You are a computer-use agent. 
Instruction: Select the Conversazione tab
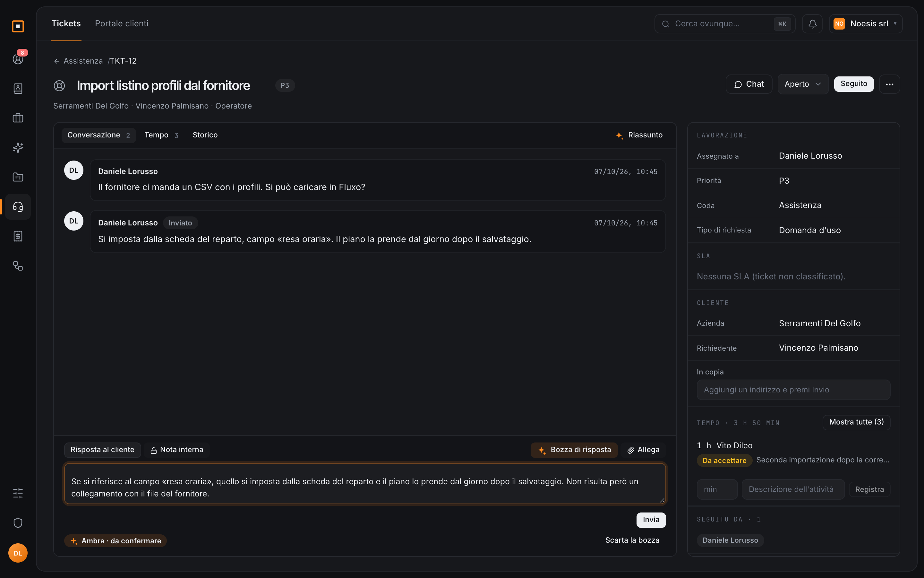(98, 135)
